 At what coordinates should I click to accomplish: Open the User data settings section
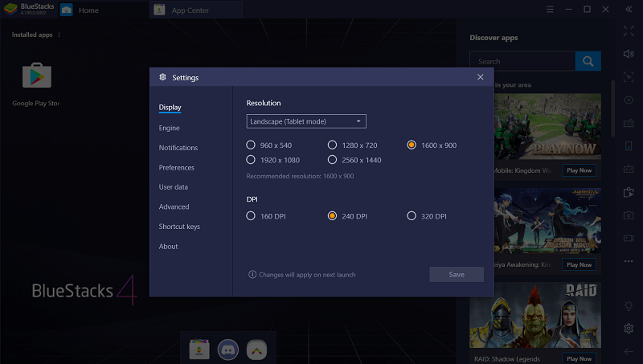[x=173, y=187]
